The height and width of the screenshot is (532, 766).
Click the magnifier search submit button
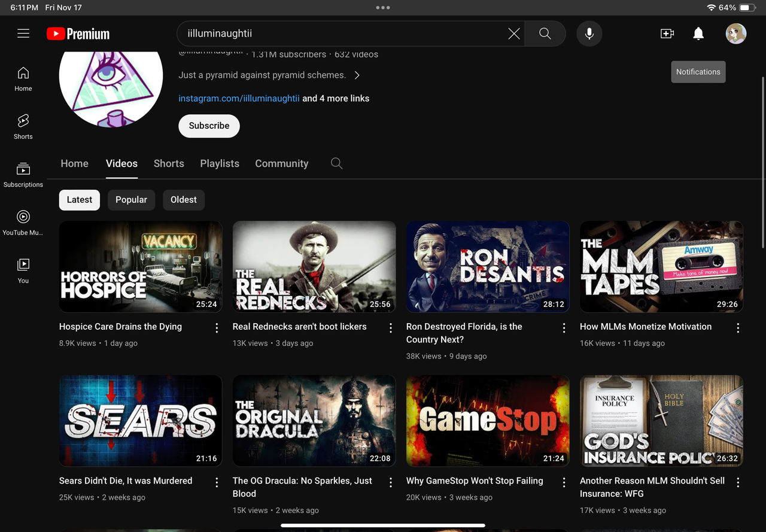tap(545, 34)
